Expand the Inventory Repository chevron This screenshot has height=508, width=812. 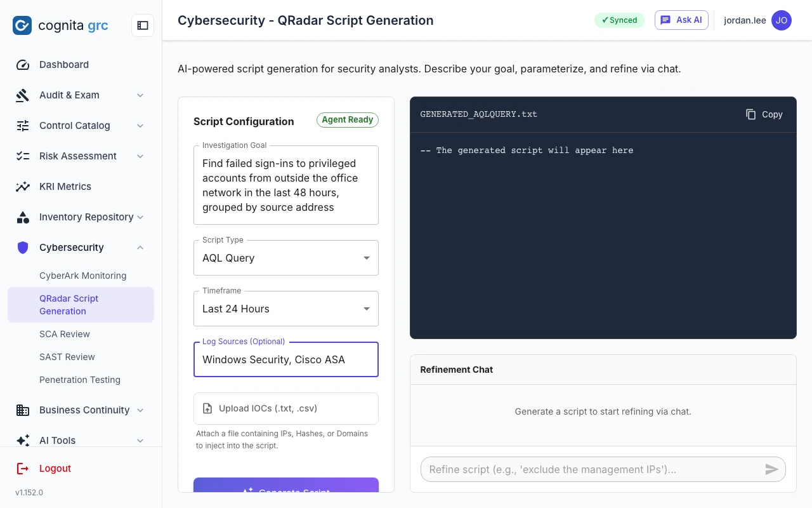[140, 217]
